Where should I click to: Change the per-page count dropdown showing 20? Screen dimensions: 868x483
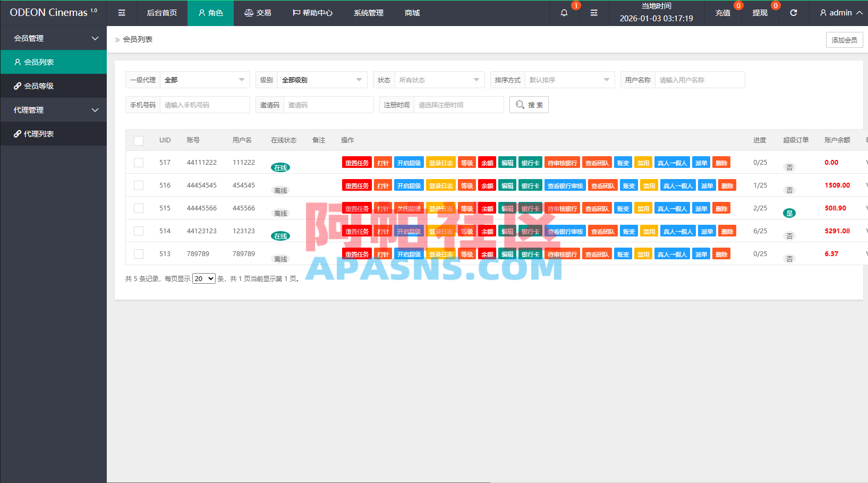coord(204,278)
